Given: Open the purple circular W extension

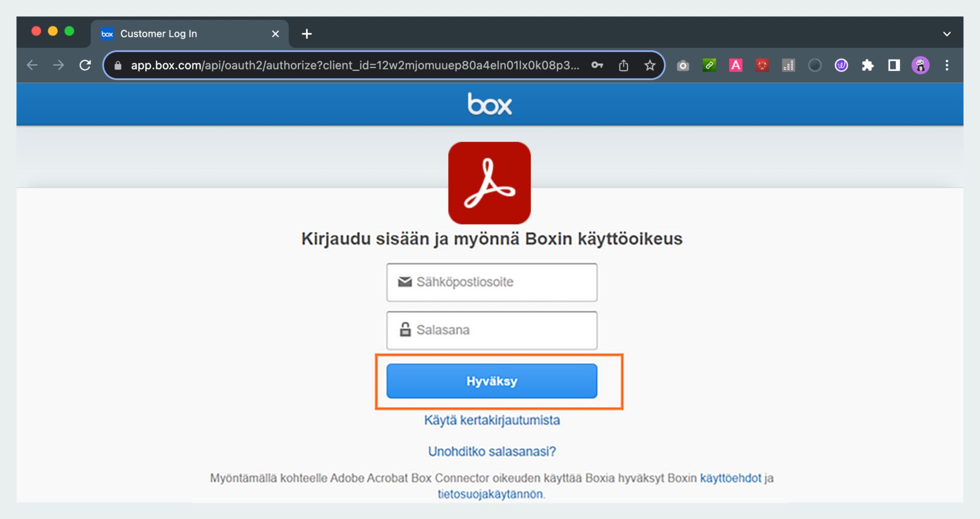Looking at the screenshot, I should pyautogui.click(x=841, y=65).
